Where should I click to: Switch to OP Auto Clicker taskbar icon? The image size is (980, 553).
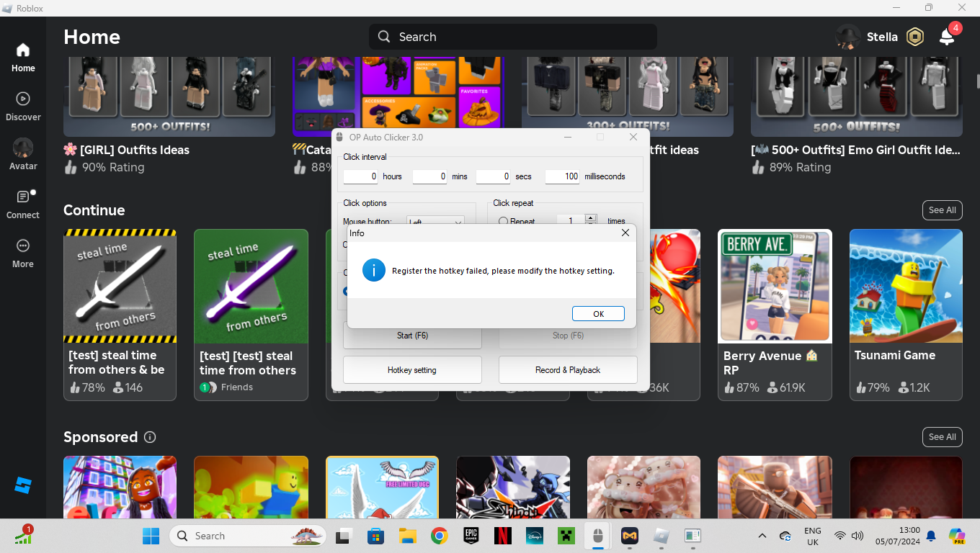597,536
